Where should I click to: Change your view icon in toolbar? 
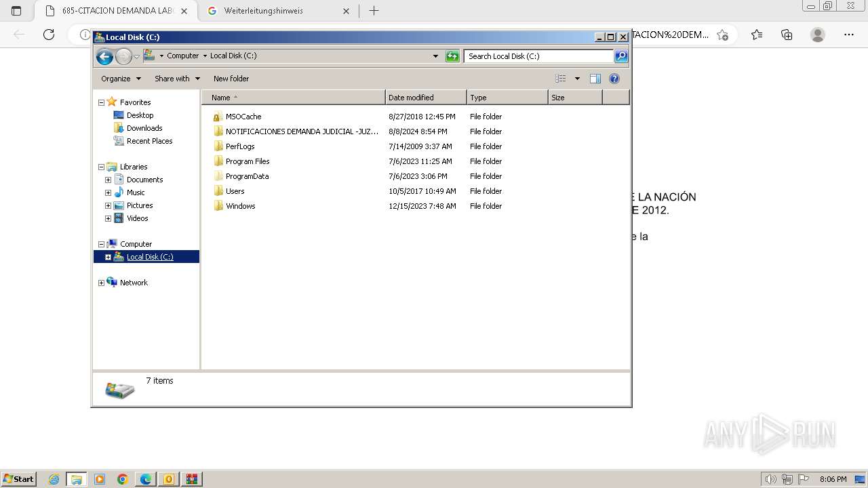pyautogui.click(x=561, y=79)
